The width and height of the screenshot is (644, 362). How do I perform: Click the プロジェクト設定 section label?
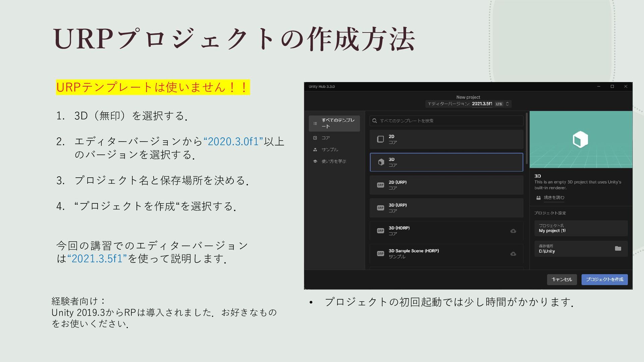tap(550, 213)
